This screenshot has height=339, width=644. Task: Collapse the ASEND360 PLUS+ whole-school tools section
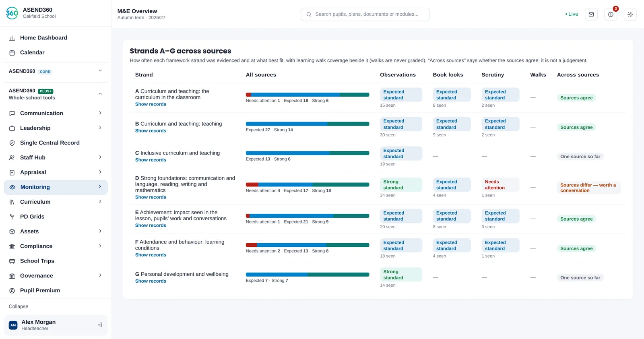pyautogui.click(x=100, y=94)
